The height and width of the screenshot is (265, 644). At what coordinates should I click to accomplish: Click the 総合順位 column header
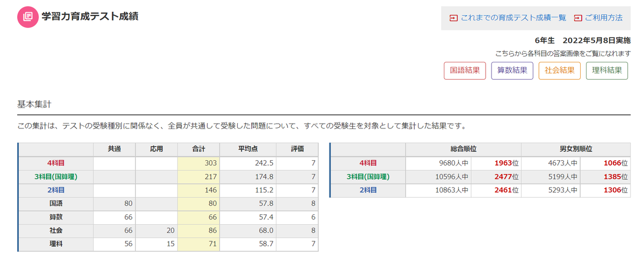pyautogui.click(x=463, y=149)
